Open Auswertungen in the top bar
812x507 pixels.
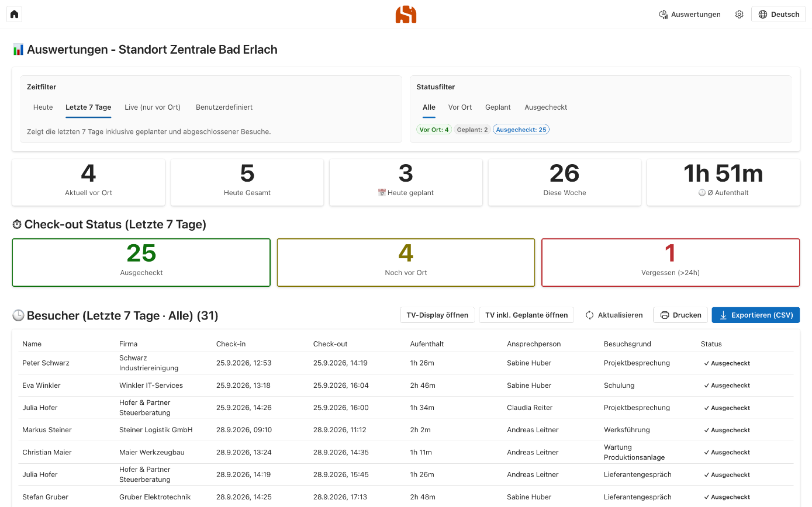[x=690, y=15]
